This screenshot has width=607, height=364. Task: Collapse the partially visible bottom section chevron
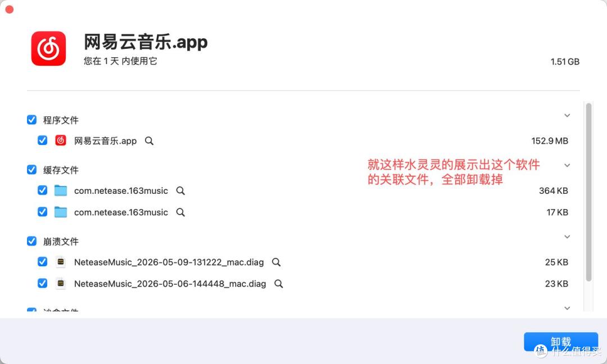pyautogui.click(x=567, y=308)
